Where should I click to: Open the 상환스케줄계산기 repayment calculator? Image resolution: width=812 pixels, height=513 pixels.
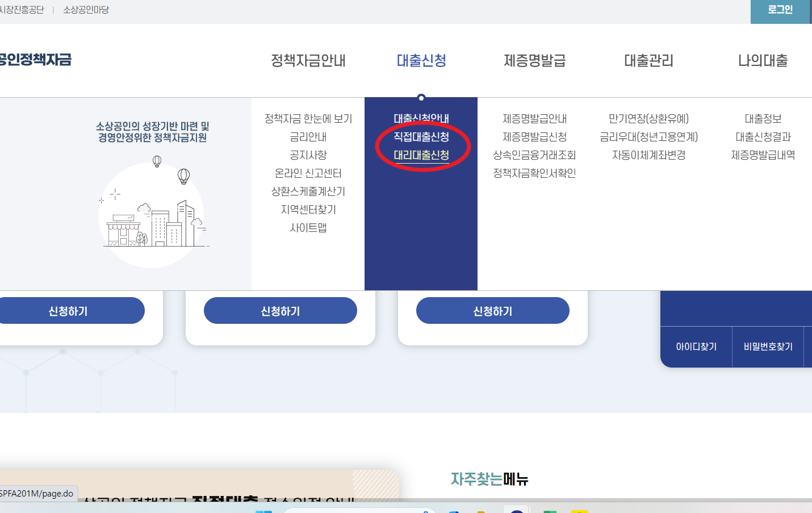coord(308,191)
